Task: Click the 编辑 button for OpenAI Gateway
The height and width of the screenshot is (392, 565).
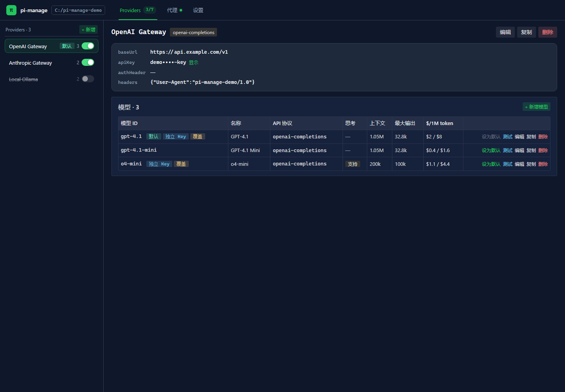Action: [505, 32]
